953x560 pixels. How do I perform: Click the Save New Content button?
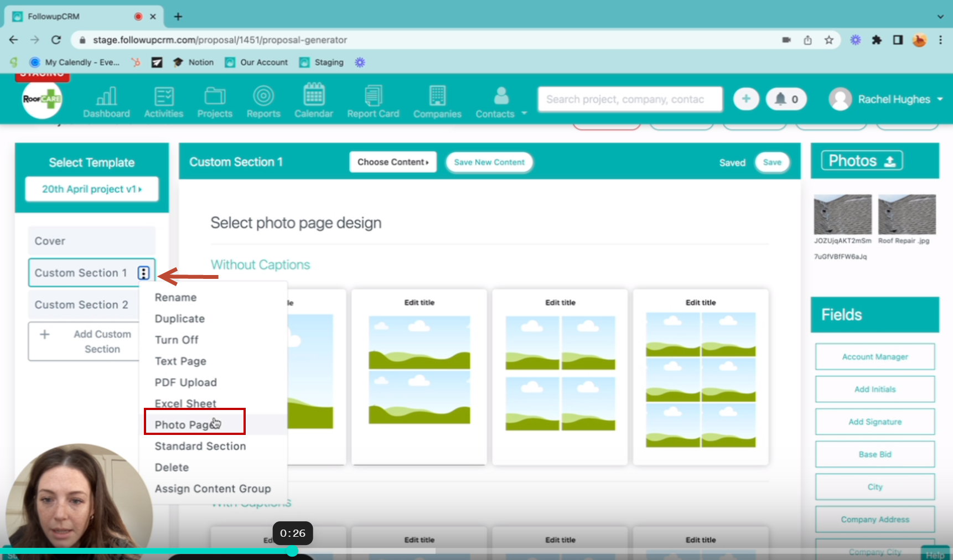pos(489,162)
